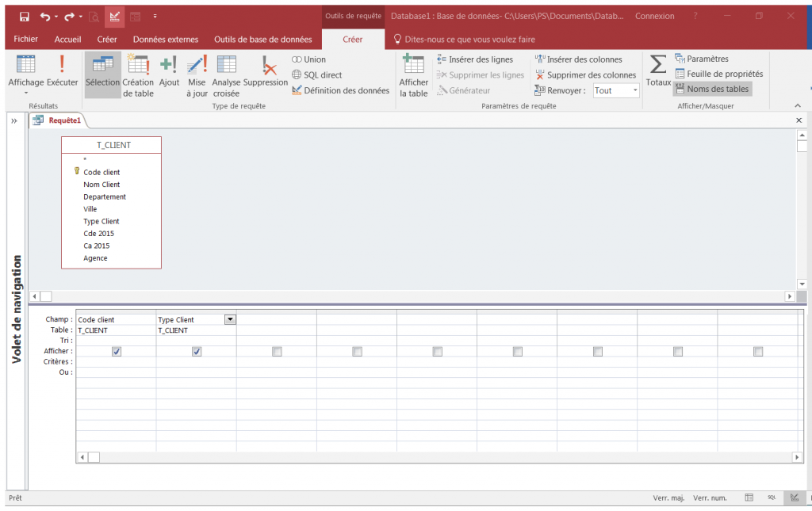
Task: Uncheck Afficher for Code client column
Action: 117,352
